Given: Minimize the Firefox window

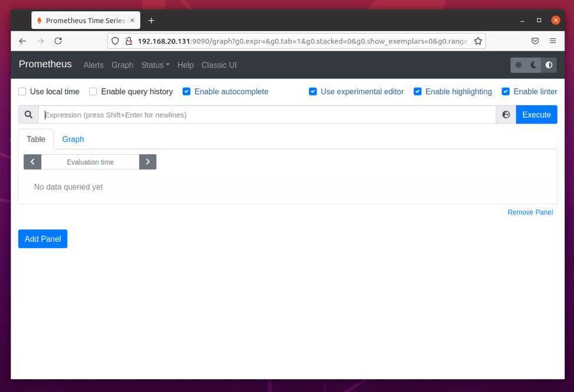Looking at the screenshot, I should tap(522, 21).
